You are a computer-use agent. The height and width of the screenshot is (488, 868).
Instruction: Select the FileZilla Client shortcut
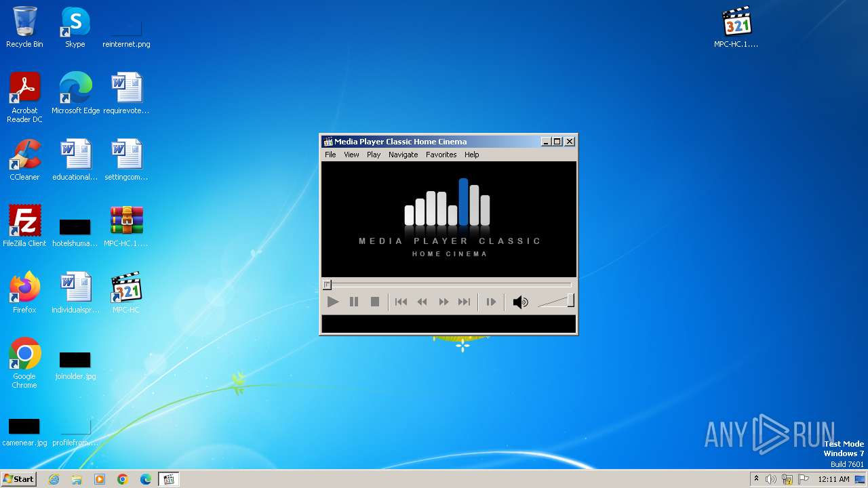[x=24, y=226]
